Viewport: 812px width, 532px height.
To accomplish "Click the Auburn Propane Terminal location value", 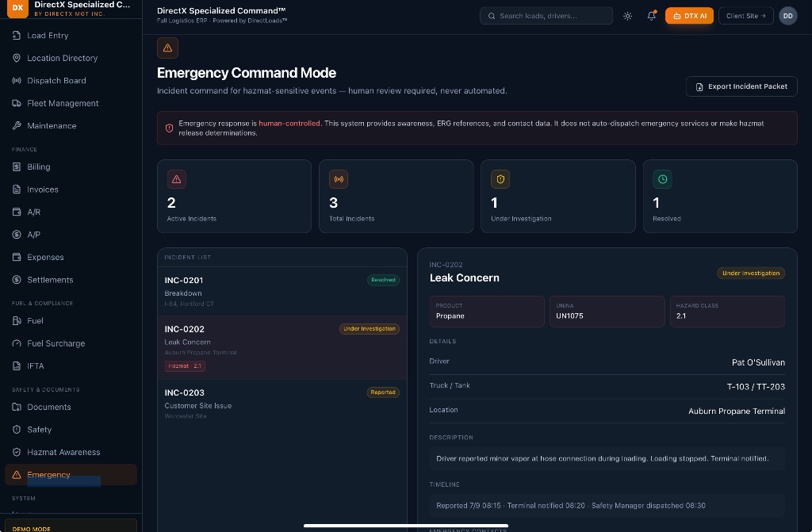I will (x=737, y=411).
